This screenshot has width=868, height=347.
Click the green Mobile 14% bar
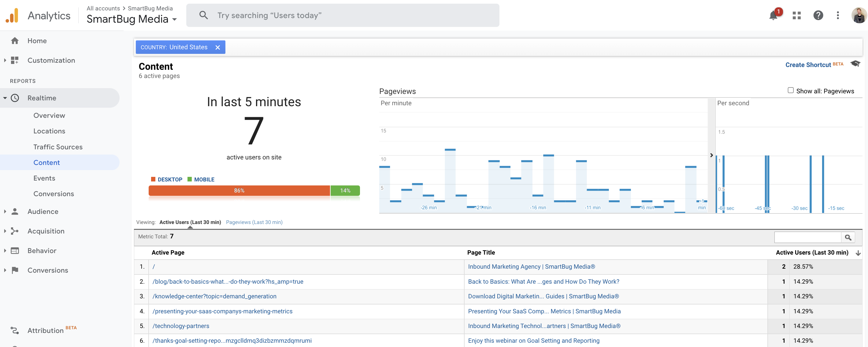click(345, 191)
